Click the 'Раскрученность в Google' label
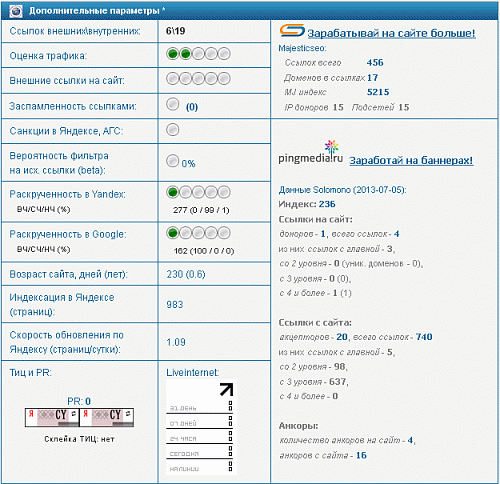 [x=68, y=234]
